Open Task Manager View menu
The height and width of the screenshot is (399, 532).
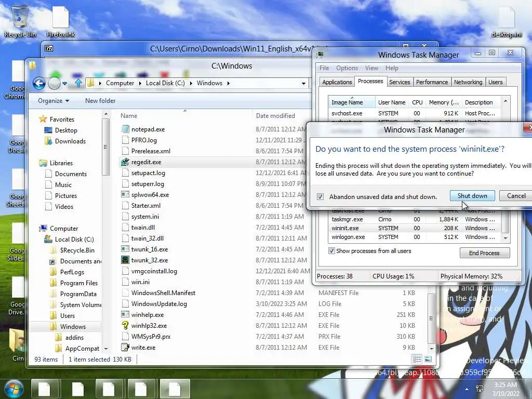[x=371, y=68]
